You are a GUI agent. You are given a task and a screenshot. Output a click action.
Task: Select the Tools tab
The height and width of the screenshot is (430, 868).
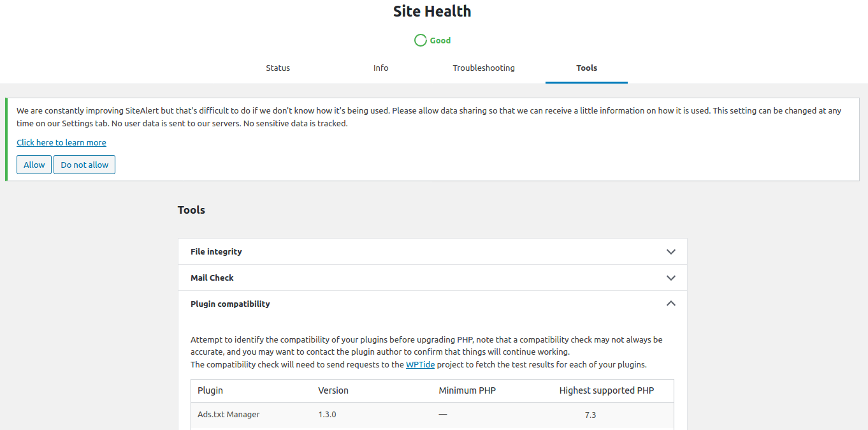point(586,68)
